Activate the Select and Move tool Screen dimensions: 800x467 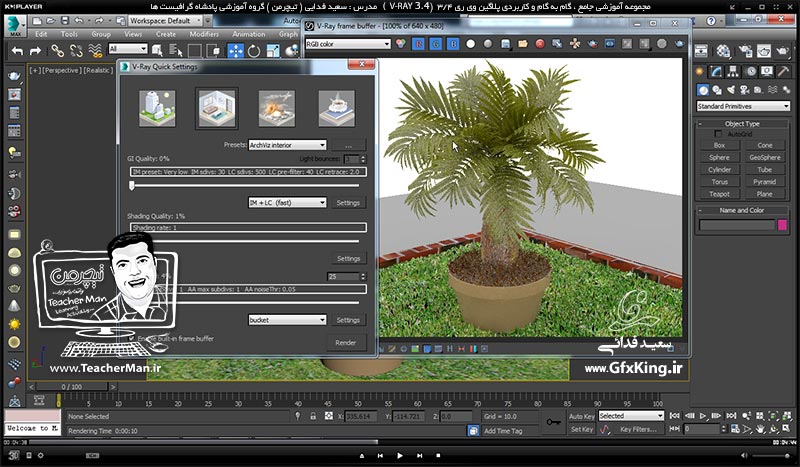coord(235,51)
